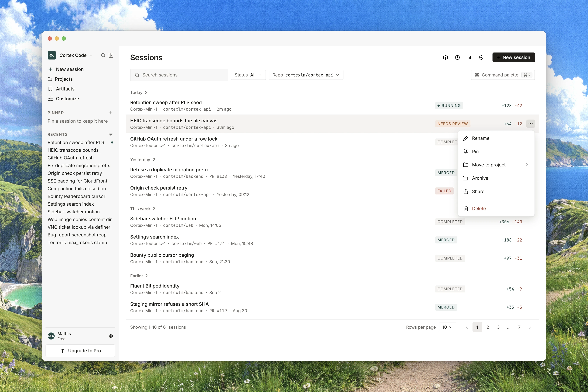
Task: Click the sidebar search magnifier icon
Action: click(103, 55)
